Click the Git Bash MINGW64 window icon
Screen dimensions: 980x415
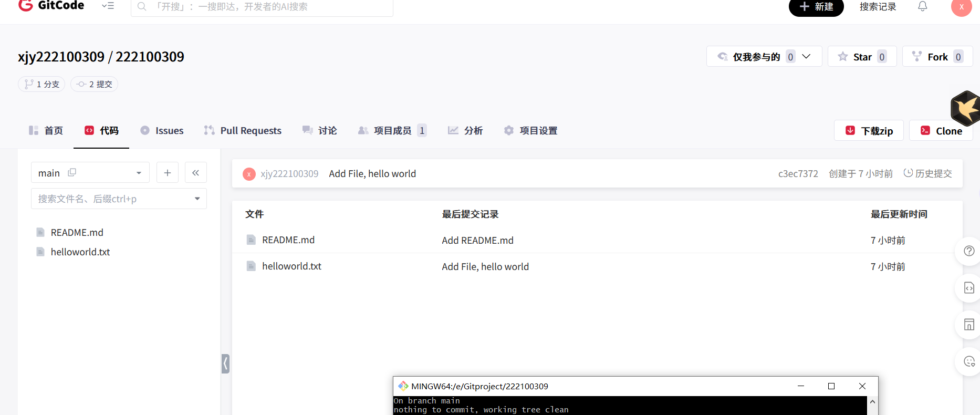(403, 386)
